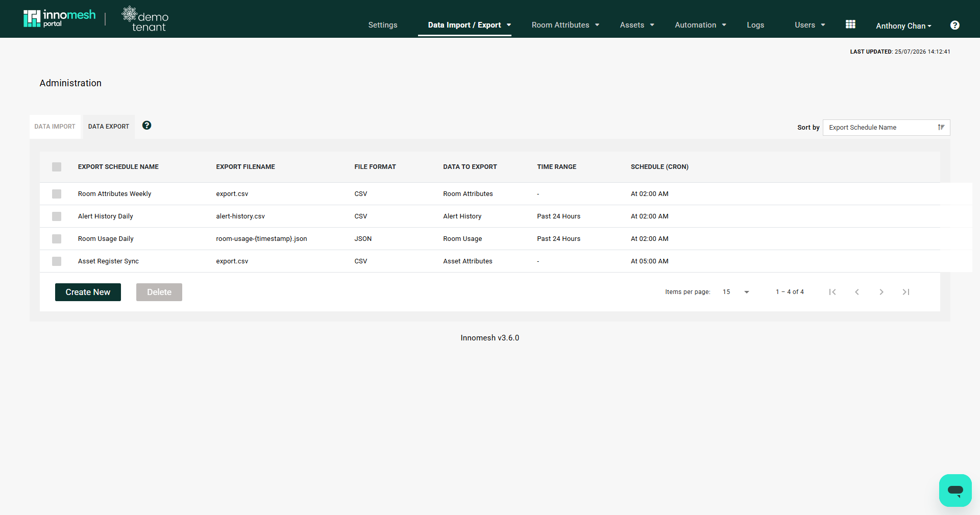Toggle sort direction icon in Sort by field

[x=941, y=128]
